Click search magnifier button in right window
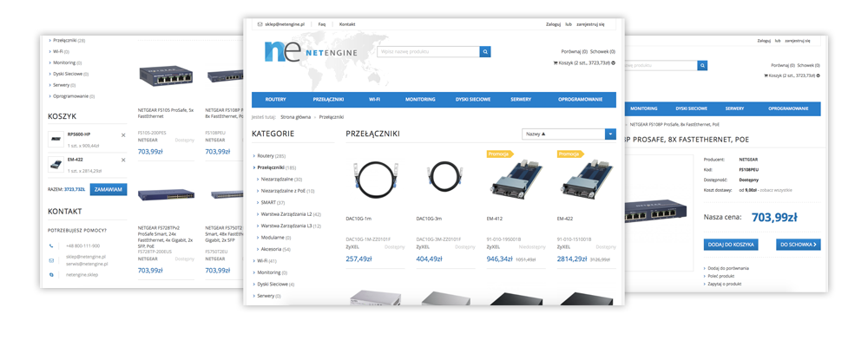868x347 pixels. tap(702, 65)
